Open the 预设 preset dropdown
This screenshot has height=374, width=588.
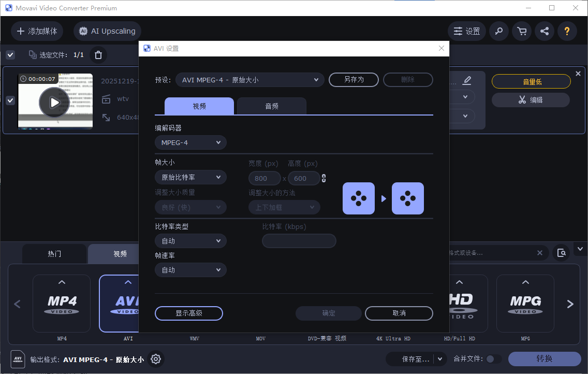pos(249,80)
